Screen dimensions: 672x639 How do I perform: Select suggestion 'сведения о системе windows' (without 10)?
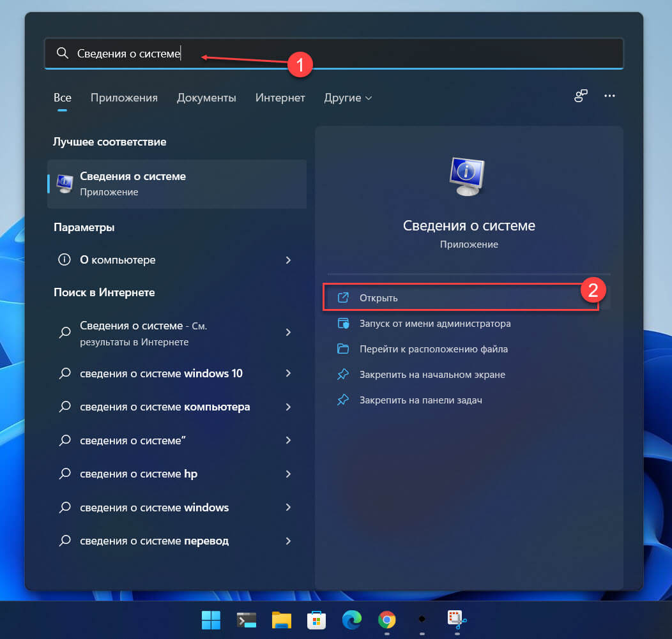177,507
